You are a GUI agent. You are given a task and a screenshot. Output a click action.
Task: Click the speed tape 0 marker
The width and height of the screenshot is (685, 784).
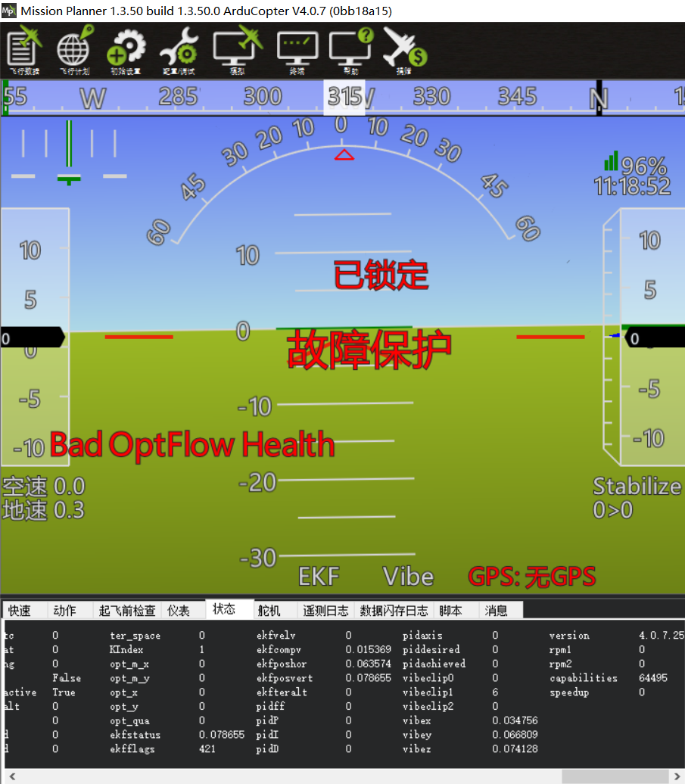(x=33, y=338)
